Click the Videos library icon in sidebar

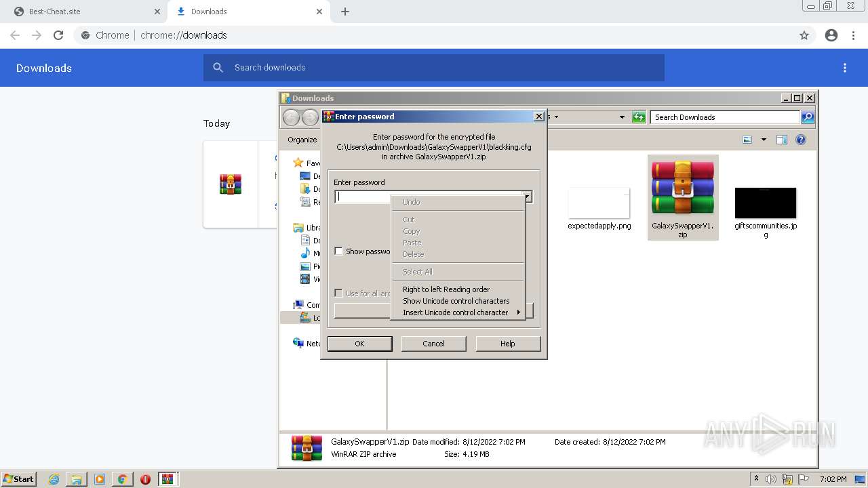click(x=305, y=279)
